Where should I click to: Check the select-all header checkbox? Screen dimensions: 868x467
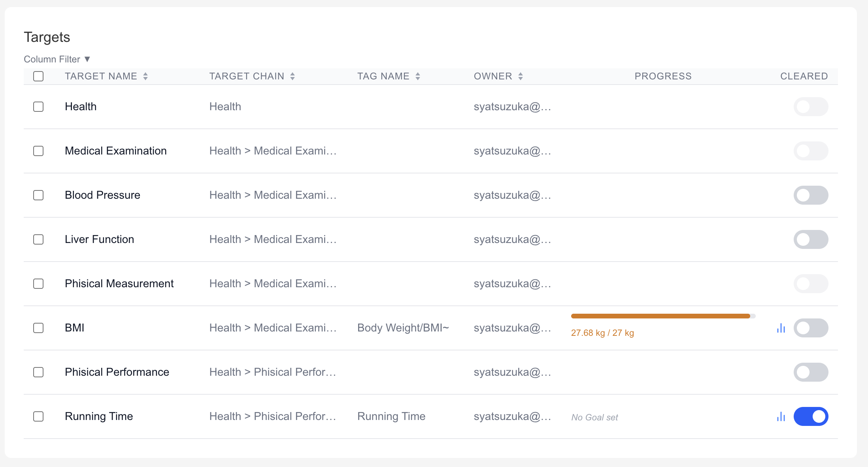38,76
